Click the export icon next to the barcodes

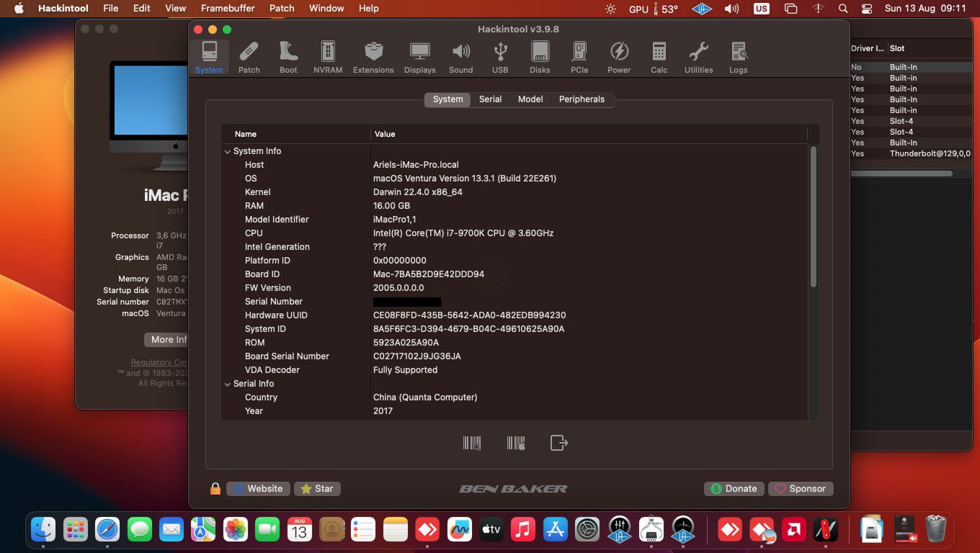coord(559,443)
